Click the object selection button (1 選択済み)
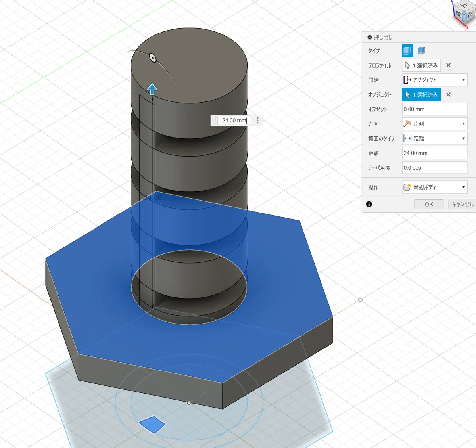The height and width of the screenshot is (448, 476). [x=421, y=95]
